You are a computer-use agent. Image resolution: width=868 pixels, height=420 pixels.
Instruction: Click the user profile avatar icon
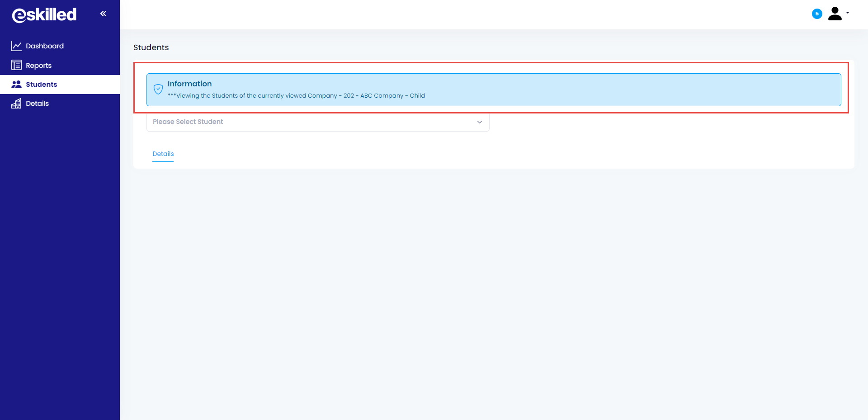(x=835, y=14)
